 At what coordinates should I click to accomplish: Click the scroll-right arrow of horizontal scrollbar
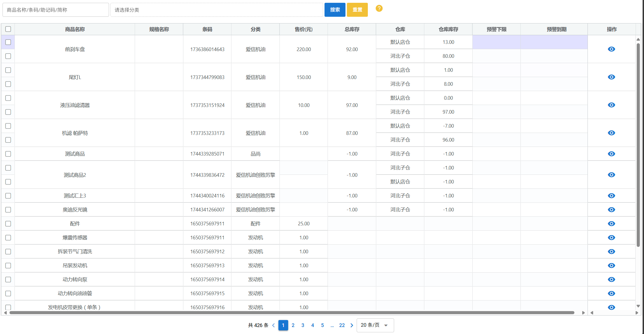[x=583, y=313]
